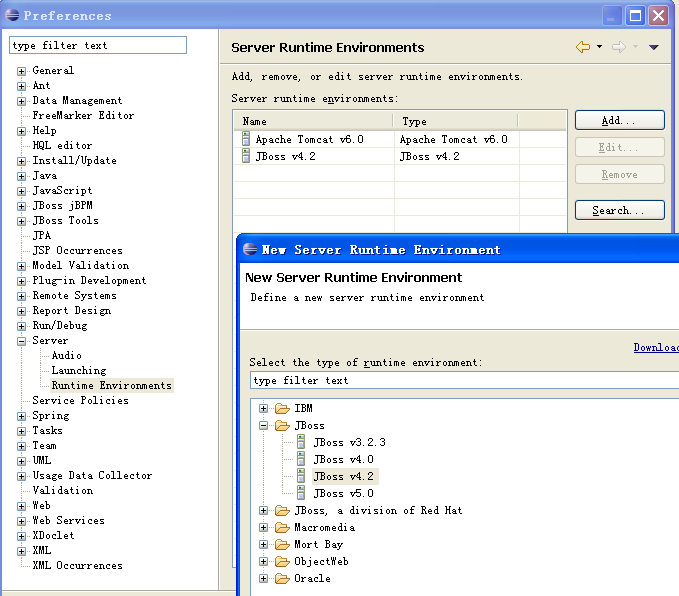Screen dimensions: 679x596
Task: Click the forward arrow navigation icon
Action: [x=619, y=47]
